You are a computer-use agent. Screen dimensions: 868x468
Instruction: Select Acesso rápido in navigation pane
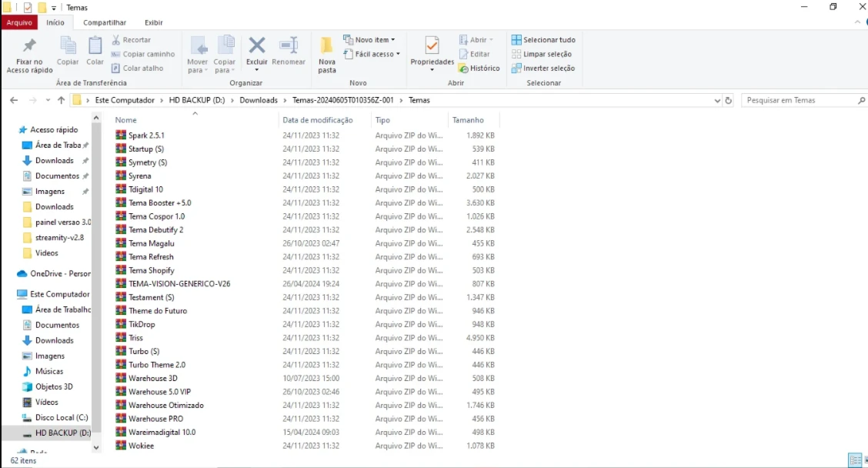[48, 129]
